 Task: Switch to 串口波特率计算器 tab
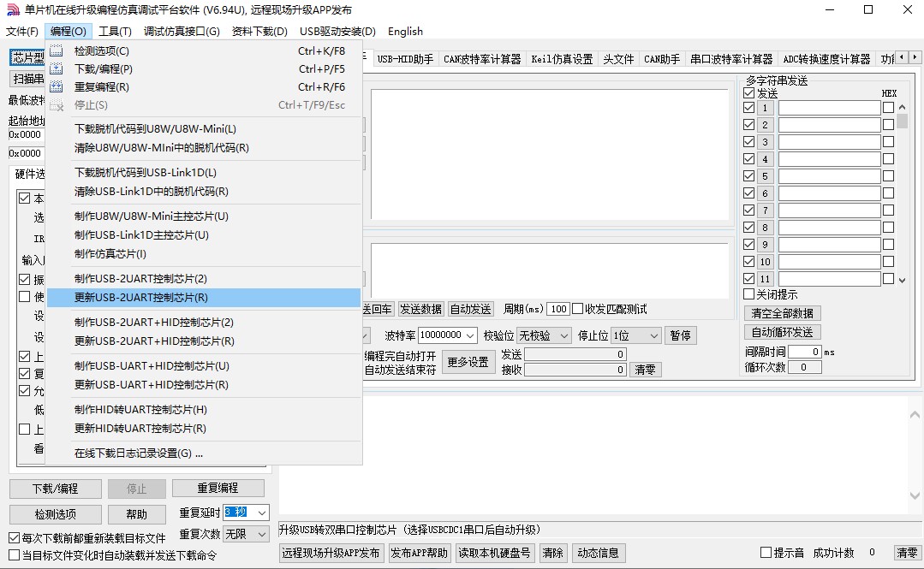(x=731, y=59)
